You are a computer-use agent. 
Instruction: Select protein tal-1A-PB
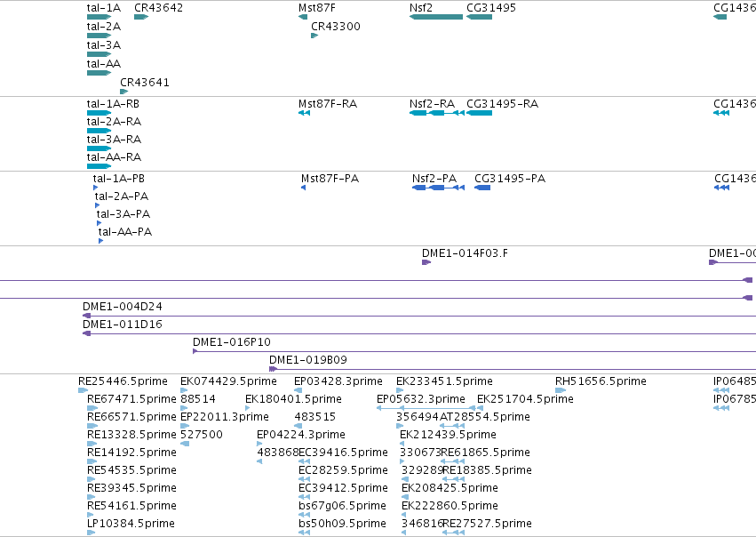click(x=95, y=188)
